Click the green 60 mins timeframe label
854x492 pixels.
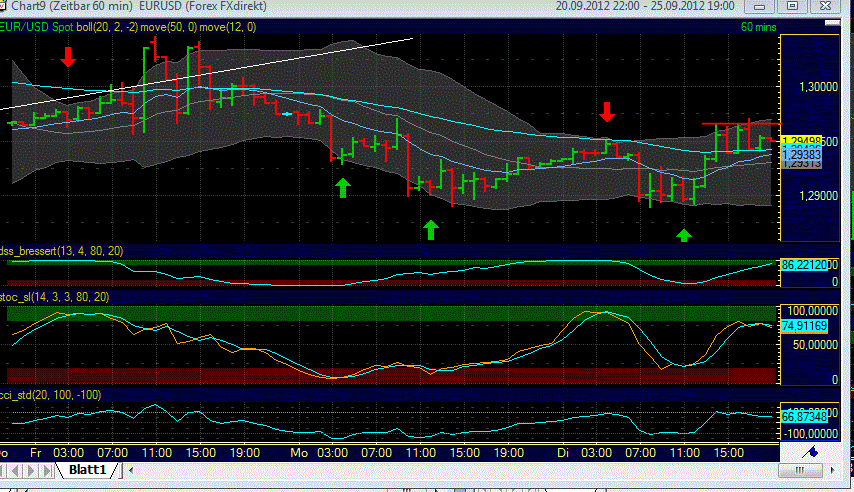[758, 27]
